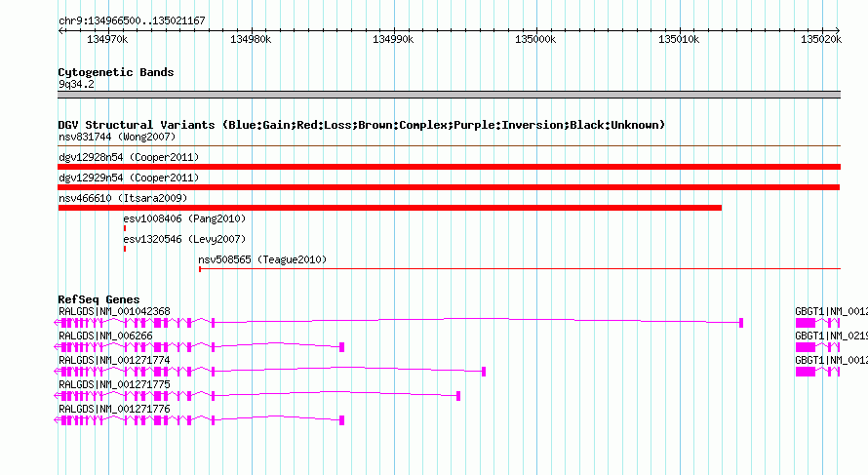Screen dimensions: 868x475
Task: Click the 134970k ruler label
Action: [x=107, y=39]
